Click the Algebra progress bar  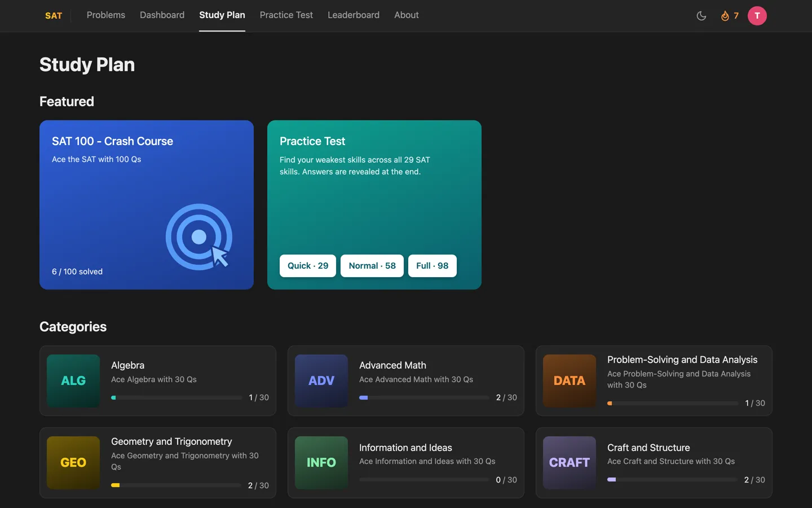click(x=176, y=397)
